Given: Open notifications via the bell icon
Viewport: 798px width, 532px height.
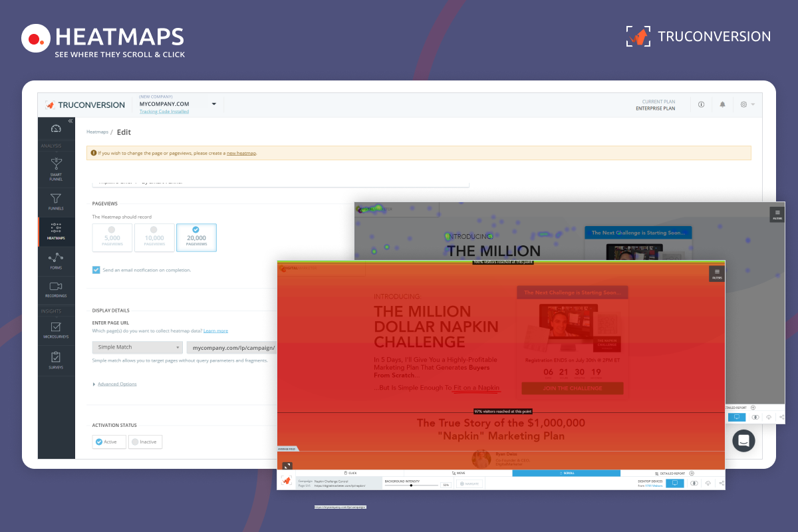Looking at the screenshot, I should point(722,104).
